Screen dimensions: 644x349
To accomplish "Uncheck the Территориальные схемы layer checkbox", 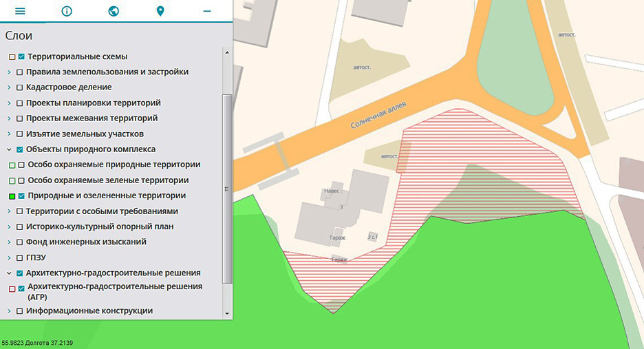I will (22, 56).
